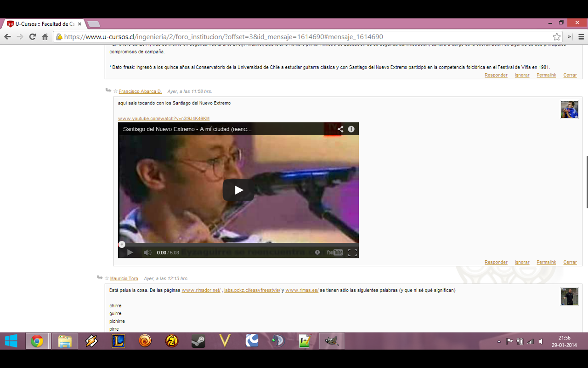Click the address bar URL

[x=223, y=37]
